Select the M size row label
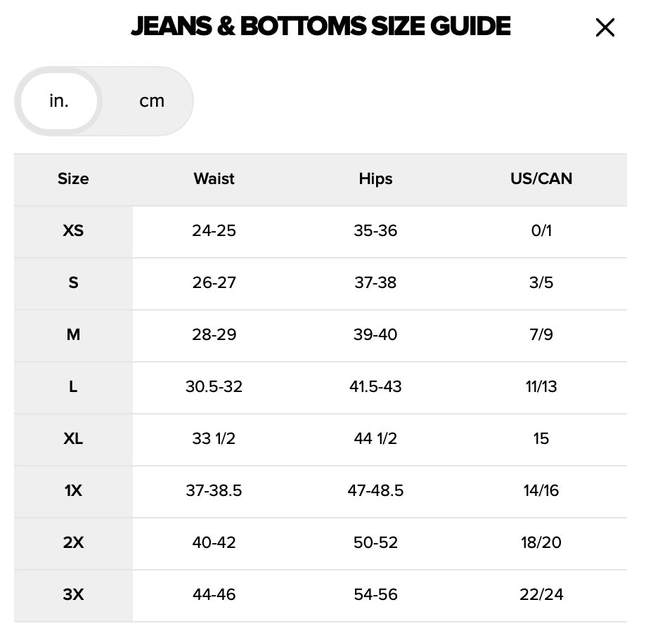The width and height of the screenshot is (672, 640). click(73, 335)
